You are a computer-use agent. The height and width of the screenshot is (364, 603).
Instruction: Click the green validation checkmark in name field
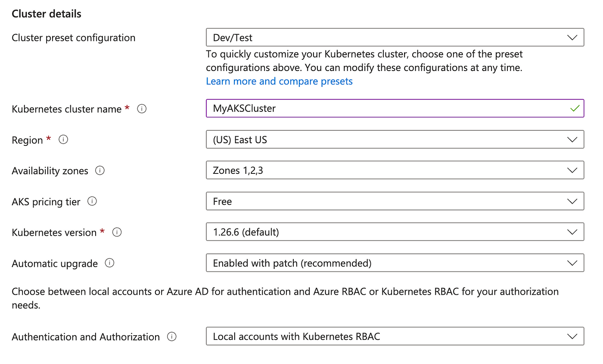tap(575, 109)
